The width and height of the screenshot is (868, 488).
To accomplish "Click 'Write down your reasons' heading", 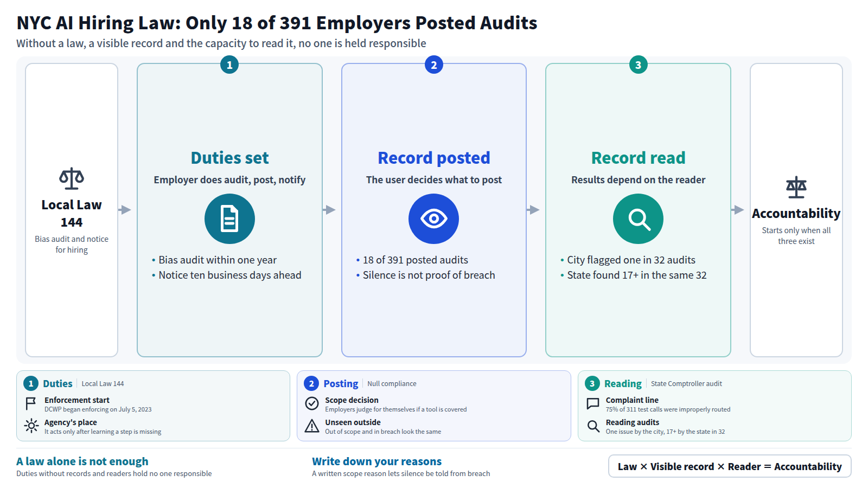I will pos(376,461).
